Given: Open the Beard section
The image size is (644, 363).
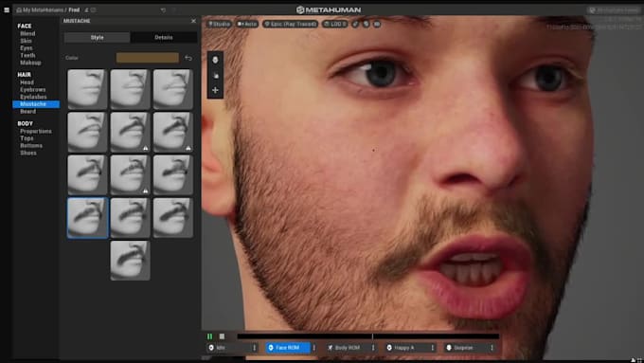Looking at the screenshot, I should [27, 112].
